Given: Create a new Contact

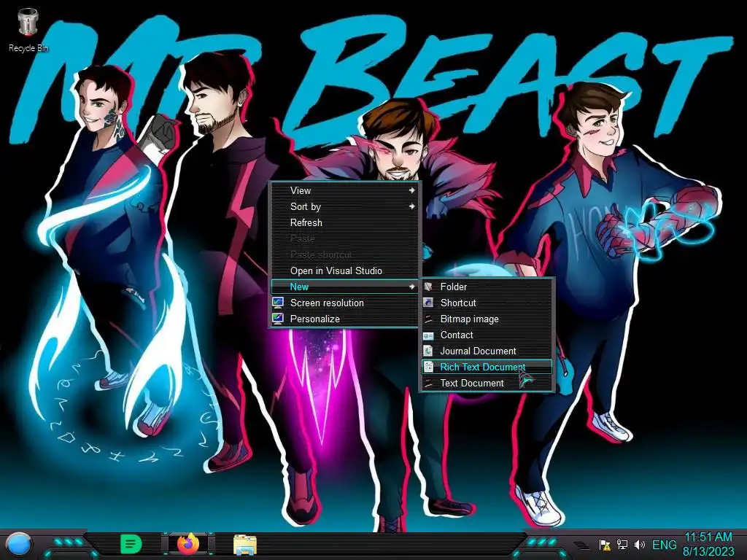Looking at the screenshot, I should pos(487,335).
